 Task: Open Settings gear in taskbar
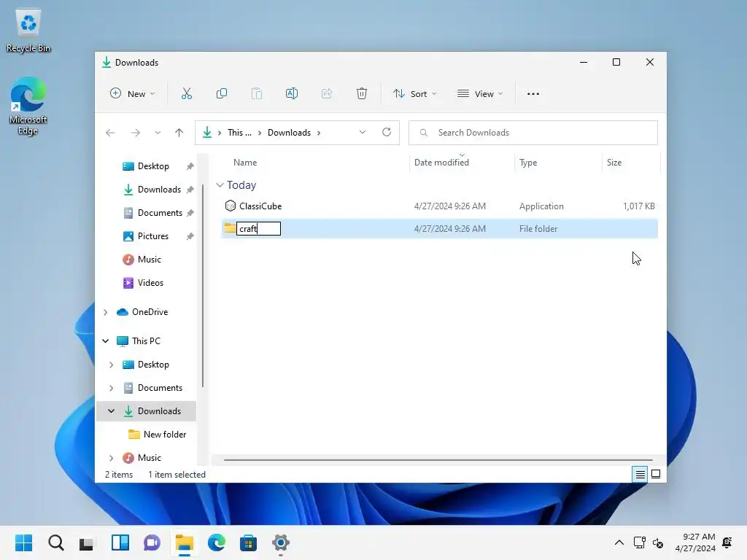point(281,542)
